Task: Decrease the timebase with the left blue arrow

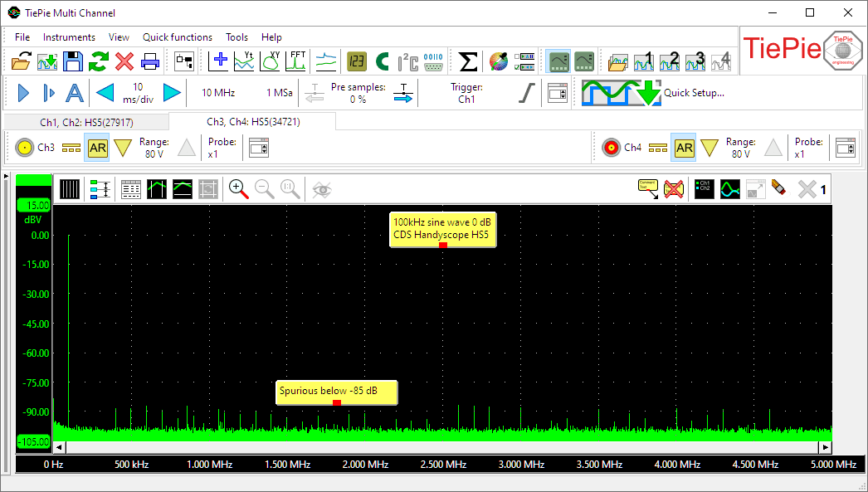Action: [x=105, y=92]
